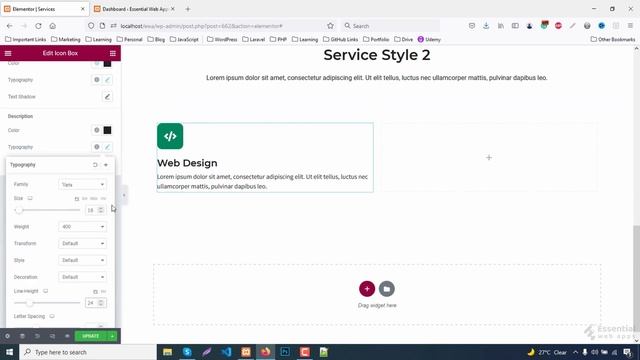Edit the Title typography with pencil icon
The width and height of the screenshot is (640, 360).
(107, 80)
